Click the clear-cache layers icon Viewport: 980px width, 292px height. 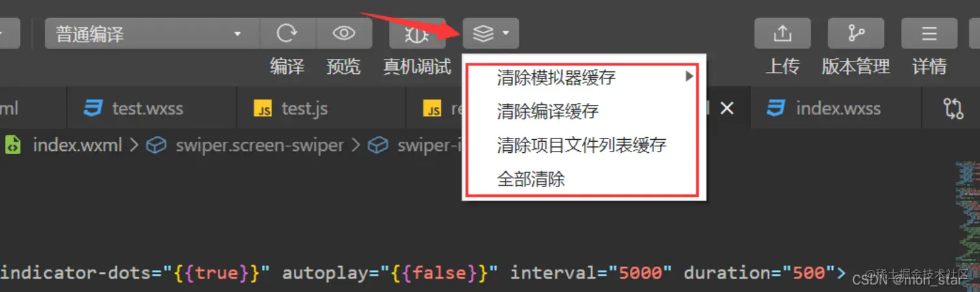point(484,33)
